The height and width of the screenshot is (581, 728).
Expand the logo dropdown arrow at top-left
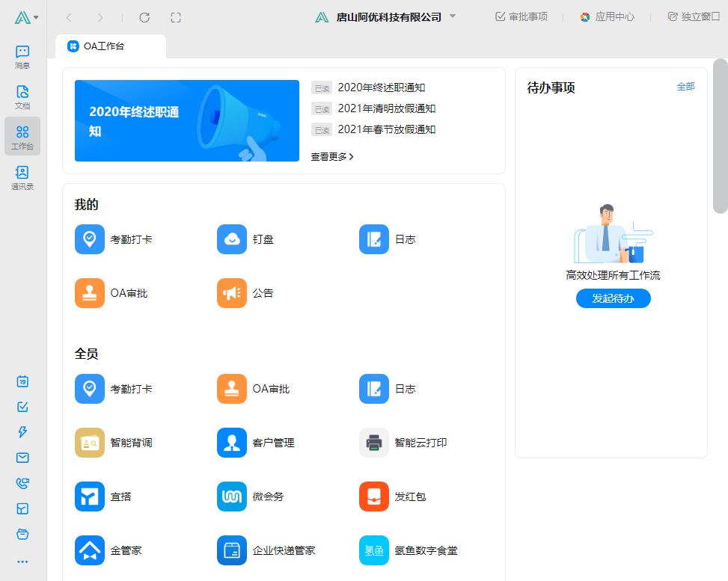(x=36, y=17)
